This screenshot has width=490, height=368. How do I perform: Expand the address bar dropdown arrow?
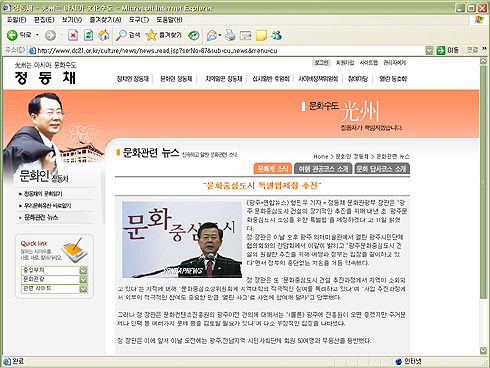pyautogui.click(x=429, y=51)
